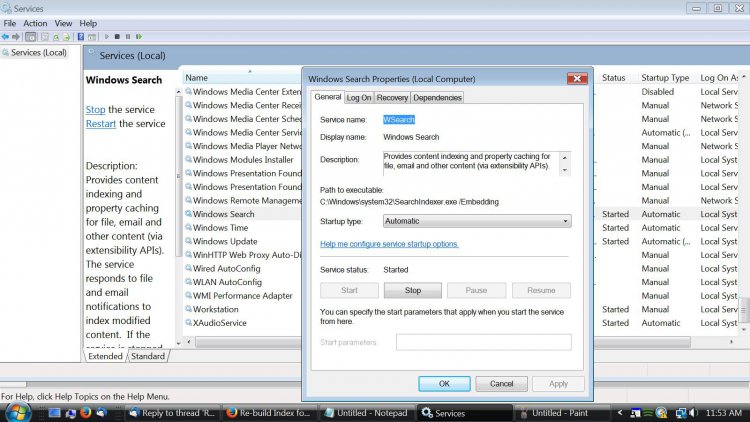Image resolution: width=750 pixels, height=422 pixels.
Task: Switch to the Recovery tab
Action: (x=392, y=98)
